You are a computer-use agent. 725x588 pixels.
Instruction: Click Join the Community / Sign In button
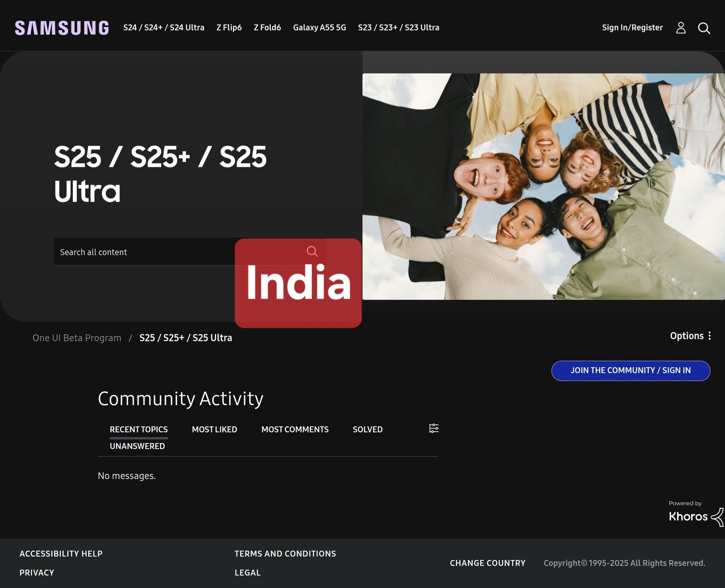pos(630,371)
